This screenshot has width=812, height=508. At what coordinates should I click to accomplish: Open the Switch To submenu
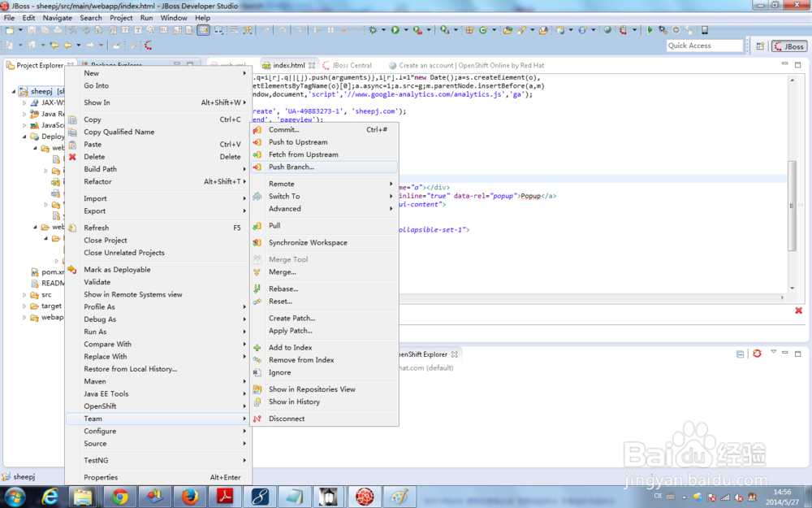pos(324,196)
